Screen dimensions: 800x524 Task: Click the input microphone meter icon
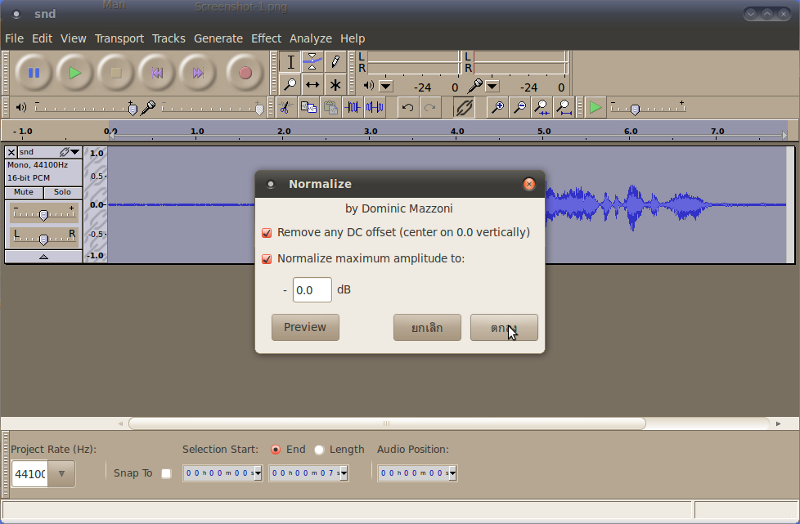[475, 86]
